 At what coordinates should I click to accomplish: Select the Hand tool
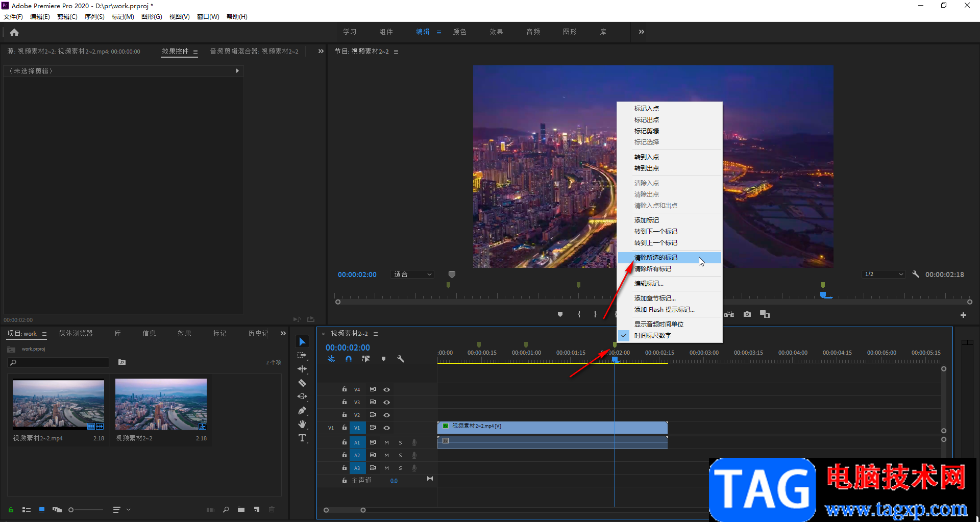tap(302, 424)
